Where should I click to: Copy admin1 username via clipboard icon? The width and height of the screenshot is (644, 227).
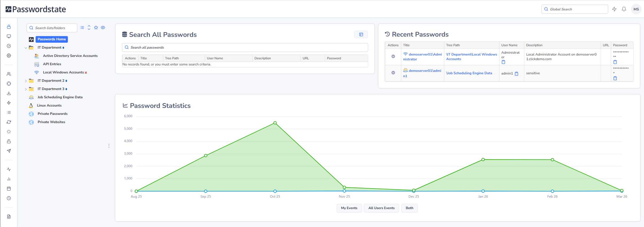point(516,74)
